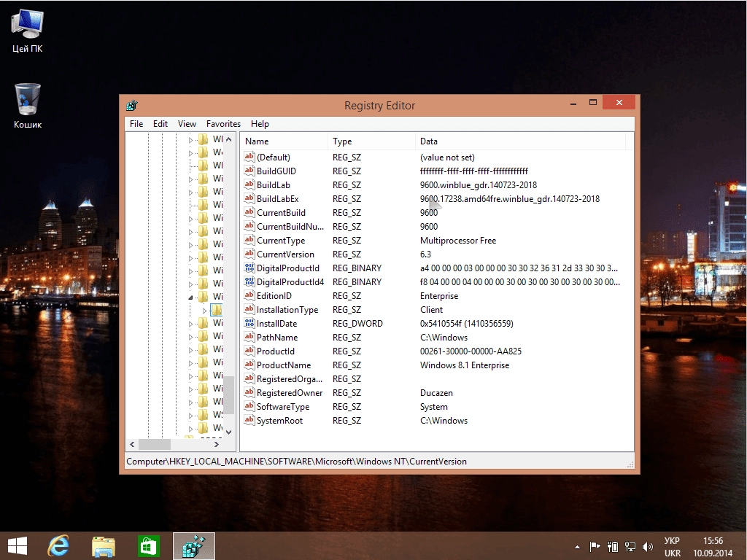This screenshot has height=560, width=747.
Task: Open the Windows Store from the taskbar
Action: click(148, 545)
